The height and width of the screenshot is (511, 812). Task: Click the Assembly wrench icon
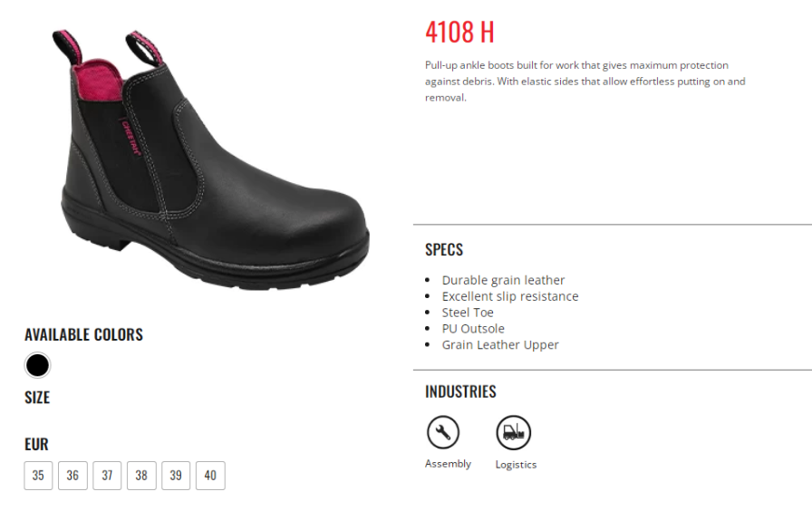pyautogui.click(x=443, y=432)
